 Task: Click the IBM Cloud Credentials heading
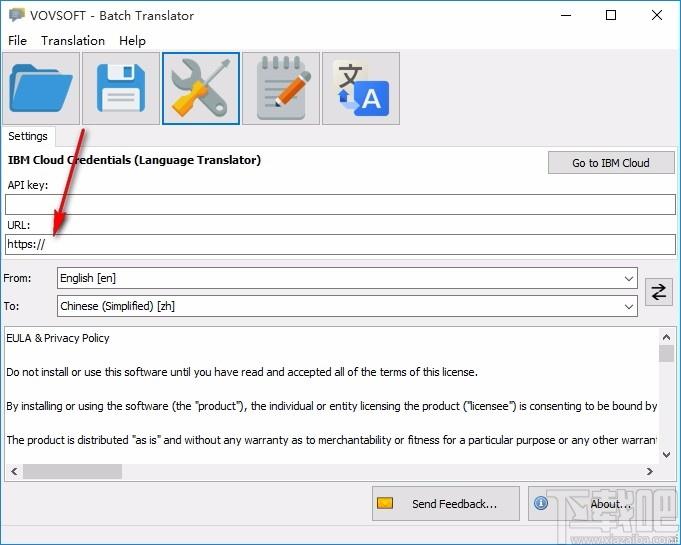click(134, 160)
